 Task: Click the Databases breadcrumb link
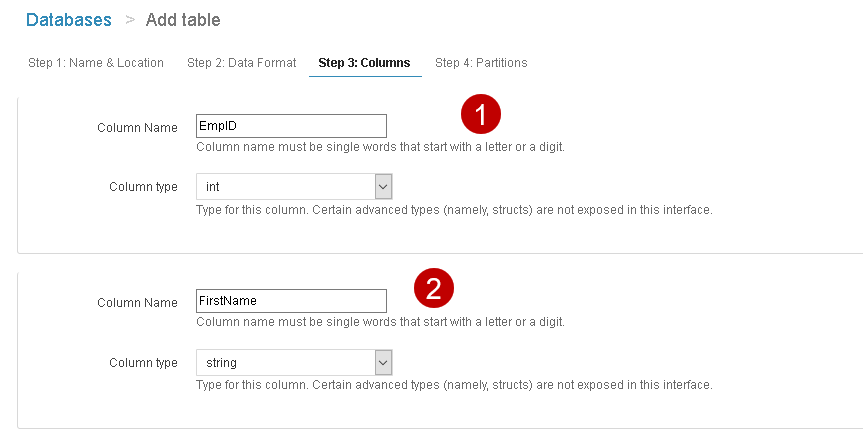pos(69,20)
